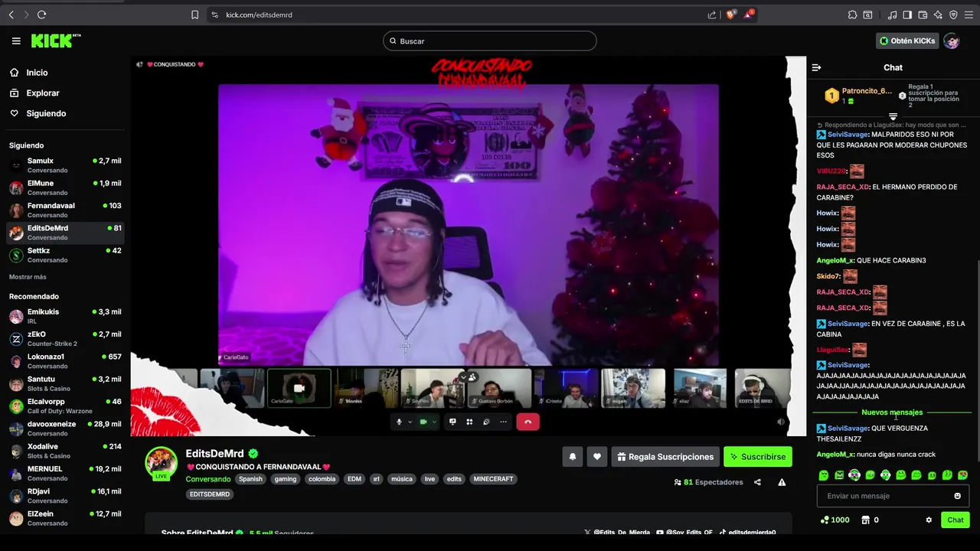Open the KICKs balance 1000 icon
Screen dimensions: 980x551
(835, 520)
